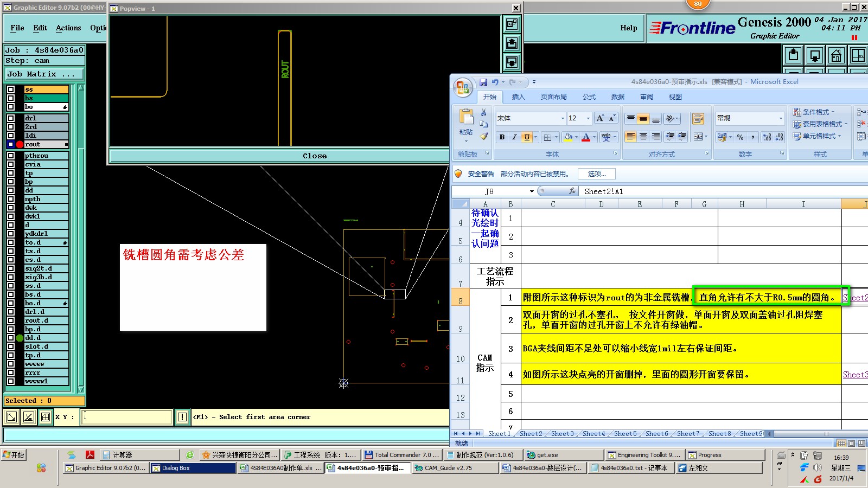Toggle checkbox for the ss layer

tap(11, 89)
